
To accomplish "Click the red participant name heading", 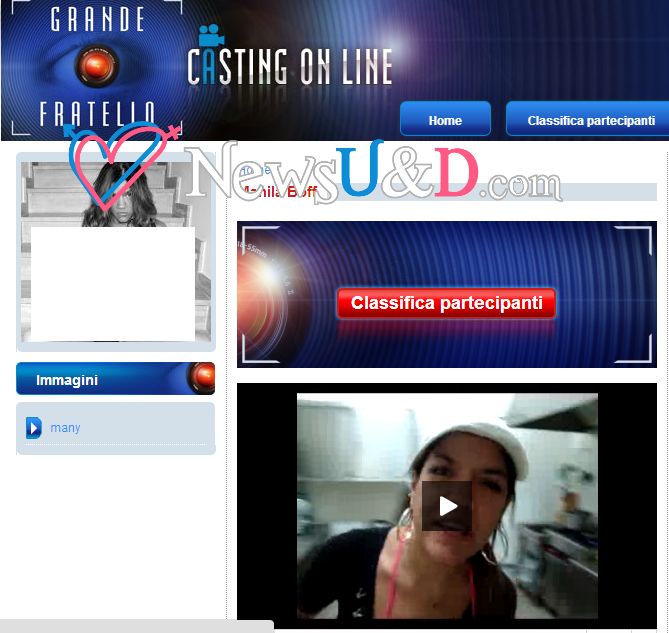I will (279, 192).
